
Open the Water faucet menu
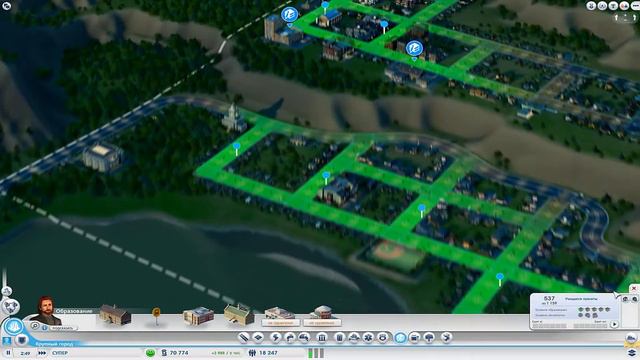point(290,338)
